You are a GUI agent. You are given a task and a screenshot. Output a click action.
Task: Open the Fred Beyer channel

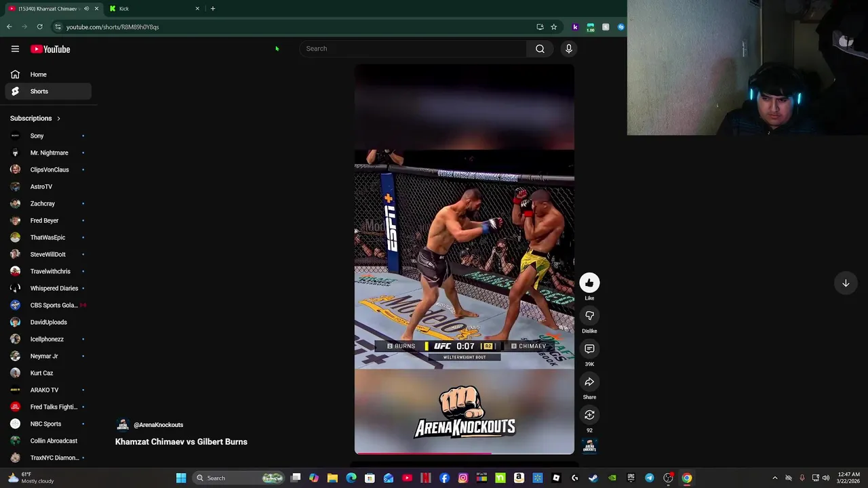tap(48, 220)
